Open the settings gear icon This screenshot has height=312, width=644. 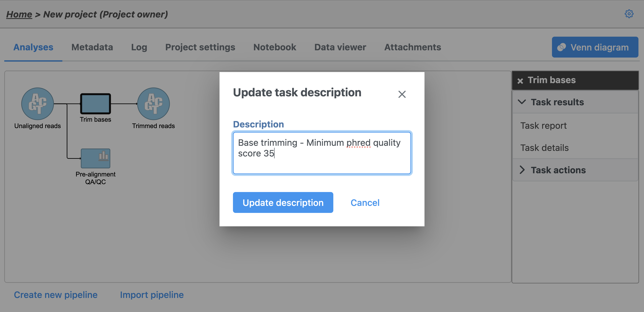(629, 14)
